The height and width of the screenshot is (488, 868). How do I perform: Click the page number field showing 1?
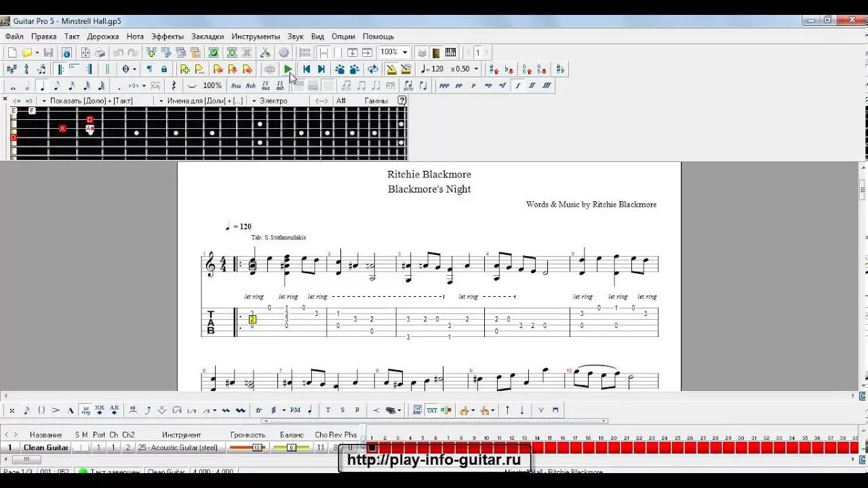coord(478,52)
